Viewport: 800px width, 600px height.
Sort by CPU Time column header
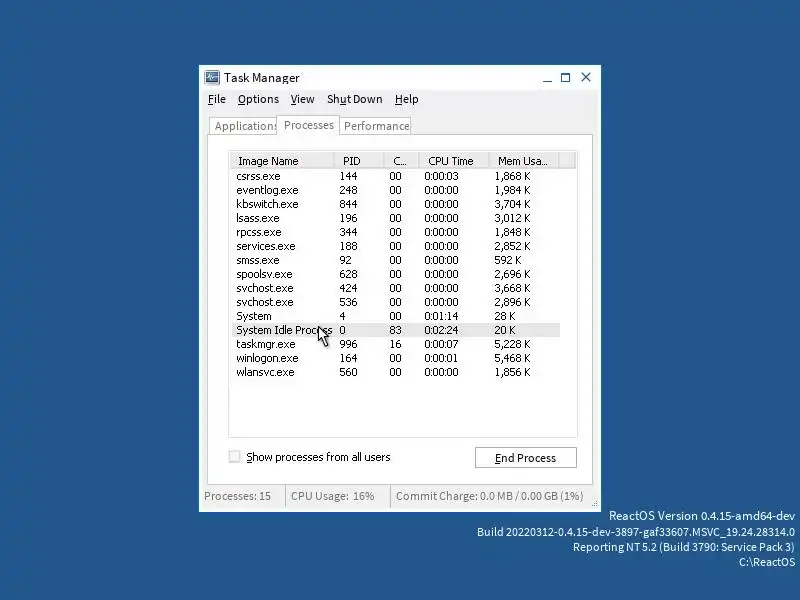pyautogui.click(x=454, y=161)
